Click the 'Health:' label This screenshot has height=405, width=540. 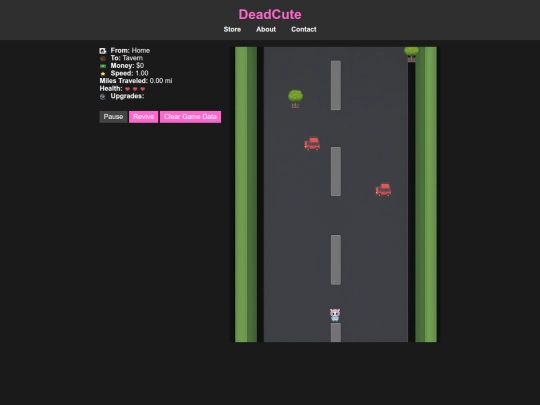point(111,89)
